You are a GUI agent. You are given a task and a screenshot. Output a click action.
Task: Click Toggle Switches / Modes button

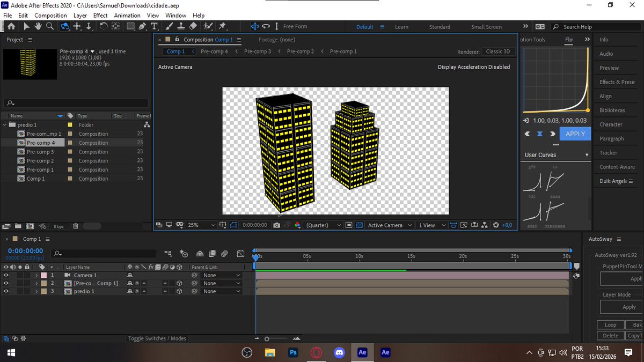pos(157,338)
